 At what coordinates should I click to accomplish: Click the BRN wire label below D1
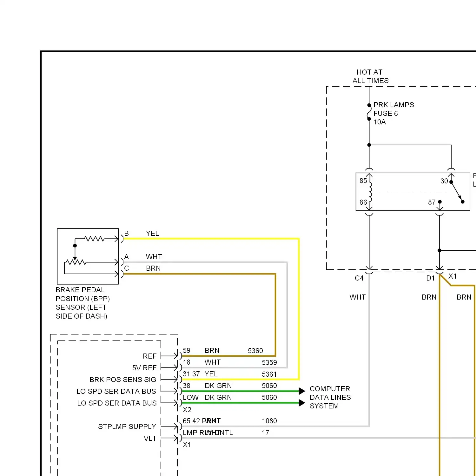tap(429, 297)
